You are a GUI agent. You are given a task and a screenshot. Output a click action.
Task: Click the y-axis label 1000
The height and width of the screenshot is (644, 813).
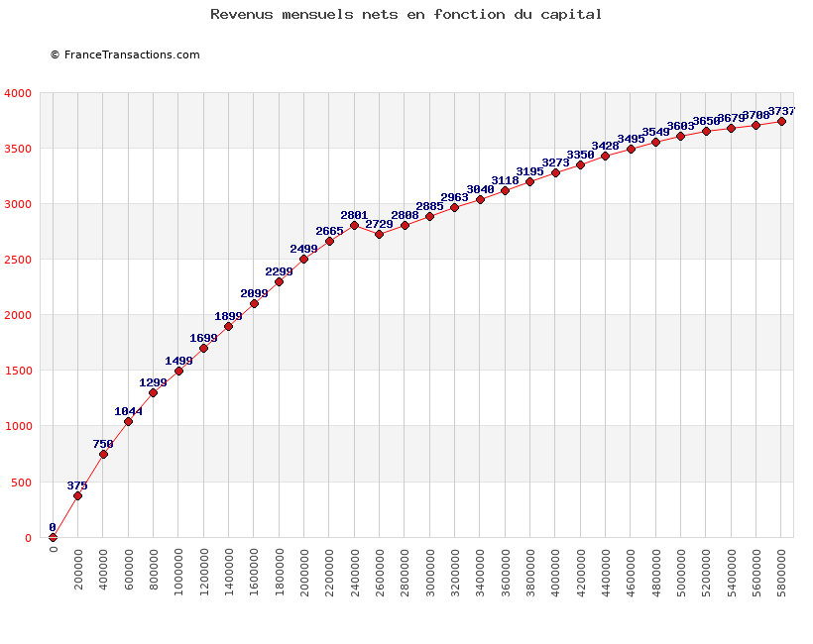(x=18, y=426)
